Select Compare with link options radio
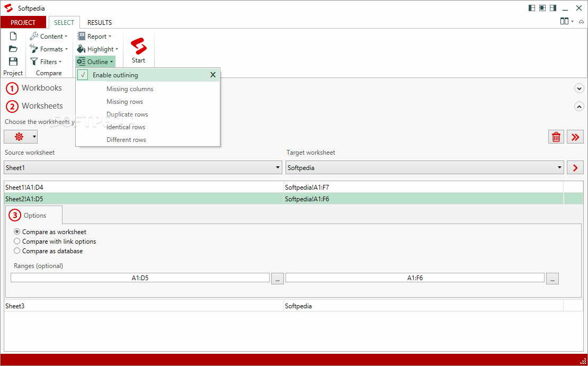The height and width of the screenshot is (366, 588). point(17,241)
